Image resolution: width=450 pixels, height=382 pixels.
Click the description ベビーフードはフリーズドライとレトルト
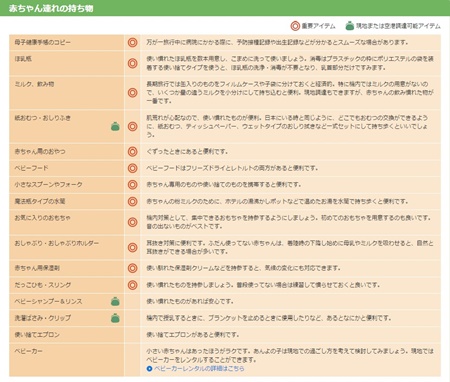[232, 168]
